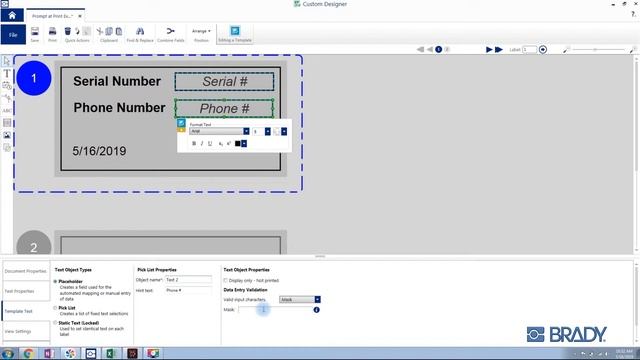
Task: Select the pointer selection tool
Action: [x=7, y=61]
